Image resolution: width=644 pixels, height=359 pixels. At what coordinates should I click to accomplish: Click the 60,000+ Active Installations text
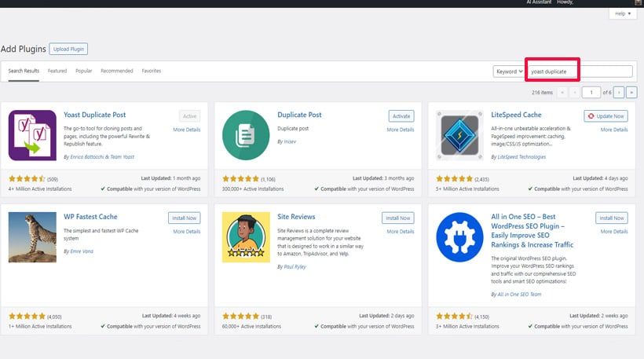(x=252, y=326)
